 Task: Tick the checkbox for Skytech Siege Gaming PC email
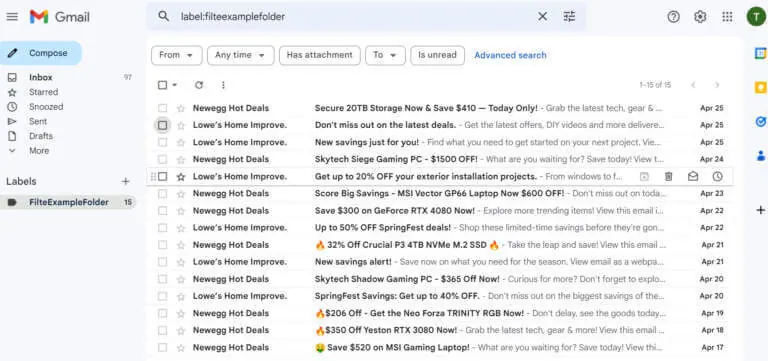point(163,160)
